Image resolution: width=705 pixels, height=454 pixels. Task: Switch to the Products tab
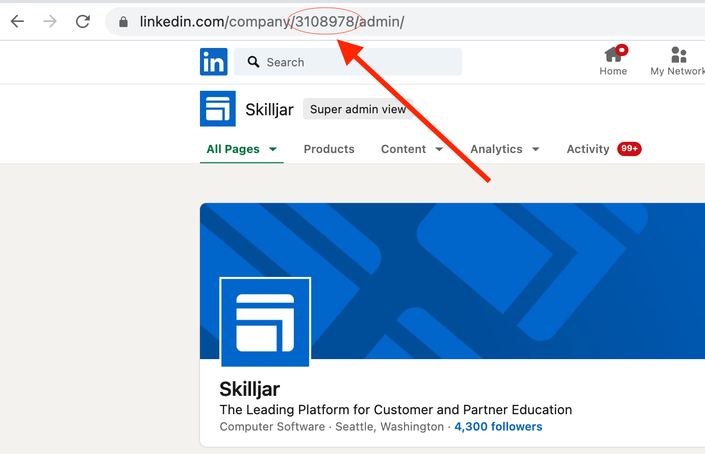coord(329,149)
